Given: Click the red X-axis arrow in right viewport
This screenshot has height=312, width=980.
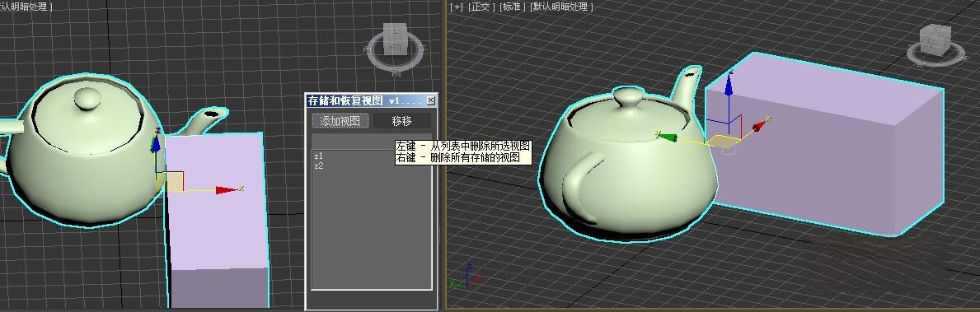Looking at the screenshot, I should click(759, 126).
